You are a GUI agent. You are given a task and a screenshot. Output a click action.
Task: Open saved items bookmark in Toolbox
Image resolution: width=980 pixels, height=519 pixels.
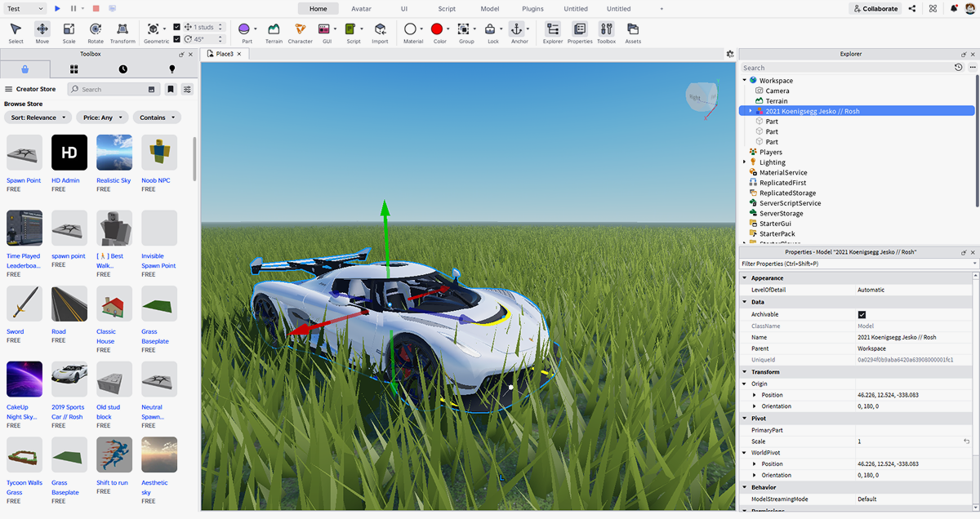[x=171, y=89]
